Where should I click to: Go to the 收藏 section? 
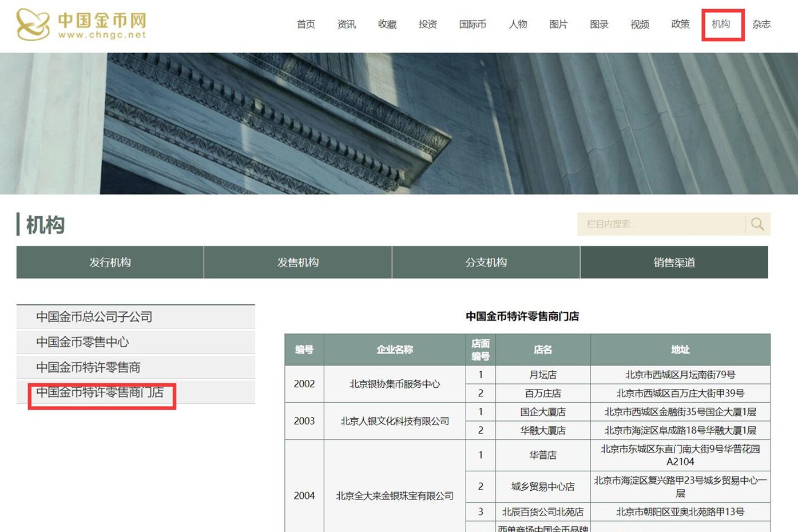pyautogui.click(x=387, y=25)
